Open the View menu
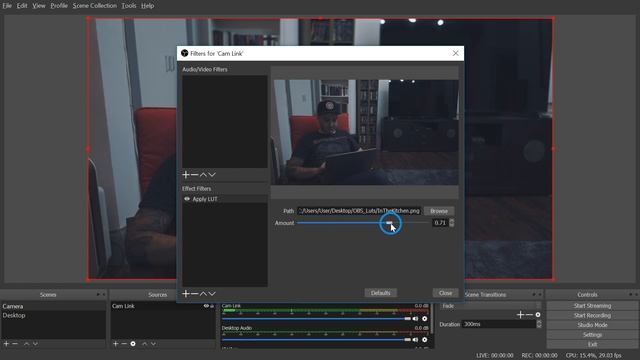 pyautogui.click(x=39, y=6)
